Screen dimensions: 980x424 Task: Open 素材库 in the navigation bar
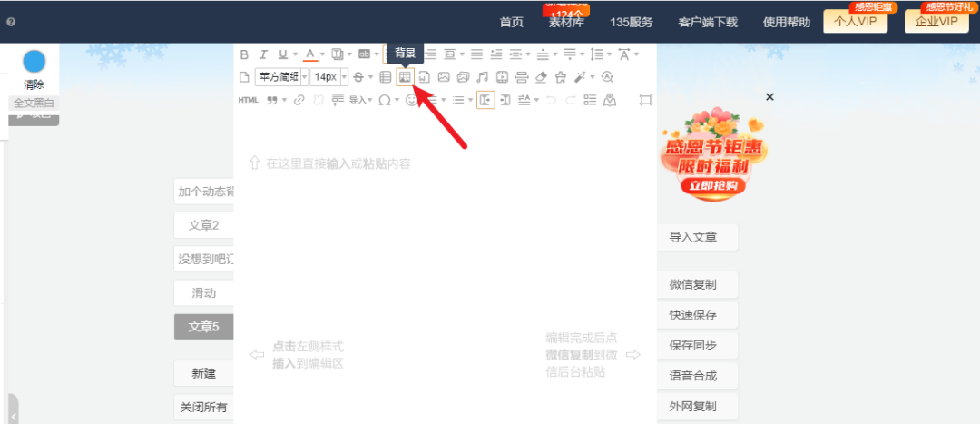click(566, 23)
